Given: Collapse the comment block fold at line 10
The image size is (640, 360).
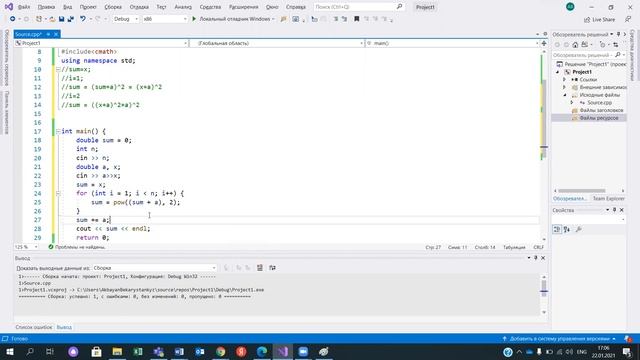Looking at the screenshot, I should (x=58, y=69).
